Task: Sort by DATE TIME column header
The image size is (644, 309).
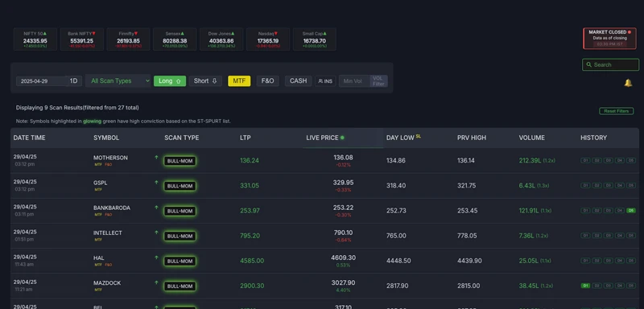Action: click(x=29, y=138)
